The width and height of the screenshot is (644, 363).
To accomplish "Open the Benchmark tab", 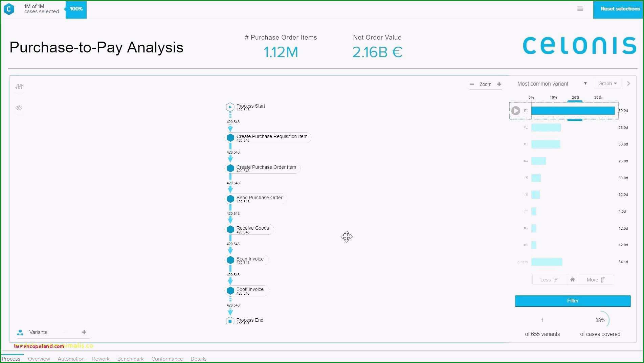I will pos(131,359).
